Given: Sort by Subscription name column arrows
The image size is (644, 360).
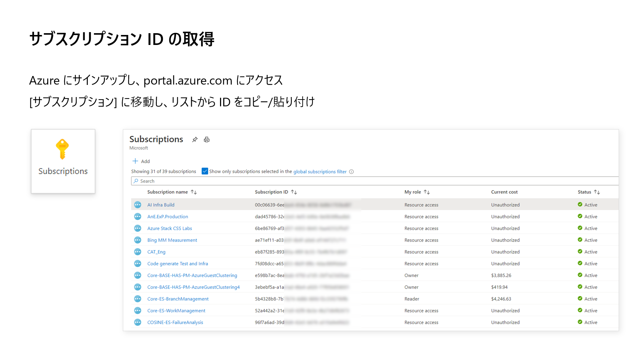Looking at the screenshot, I should (194, 192).
